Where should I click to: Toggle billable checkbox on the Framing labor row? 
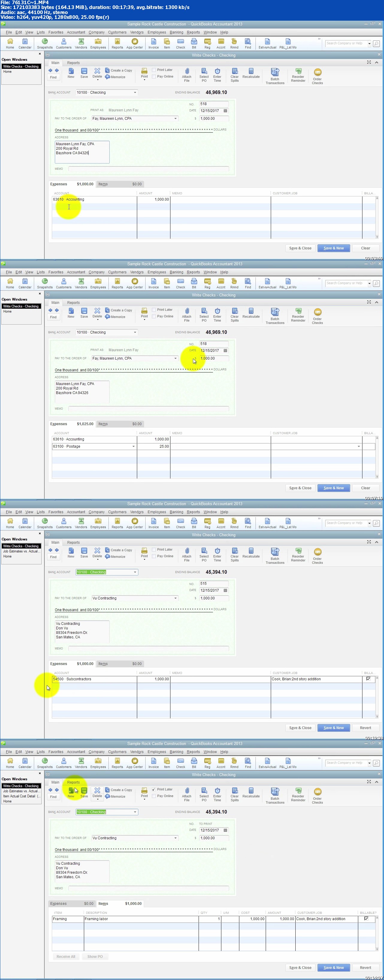(x=366, y=918)
